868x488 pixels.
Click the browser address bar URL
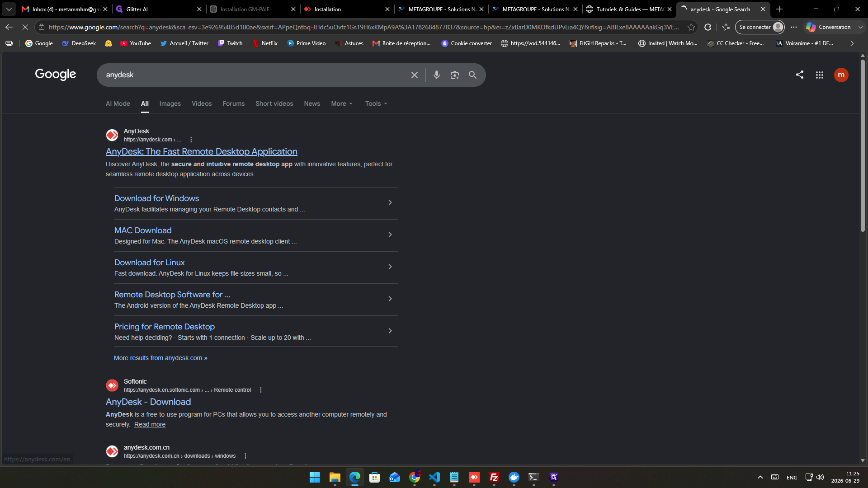[363, 27]
